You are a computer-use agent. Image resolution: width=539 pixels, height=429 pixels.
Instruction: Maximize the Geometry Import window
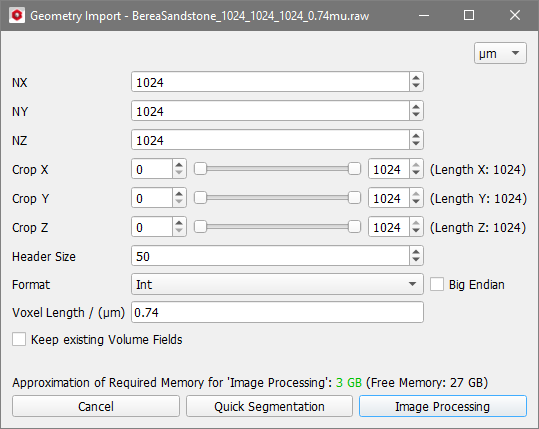469,15
